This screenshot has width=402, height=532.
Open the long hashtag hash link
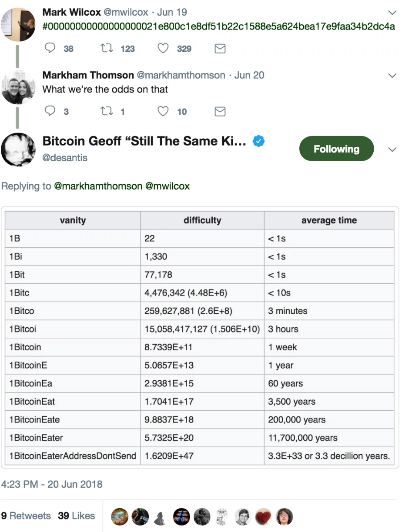pos(219,27)
